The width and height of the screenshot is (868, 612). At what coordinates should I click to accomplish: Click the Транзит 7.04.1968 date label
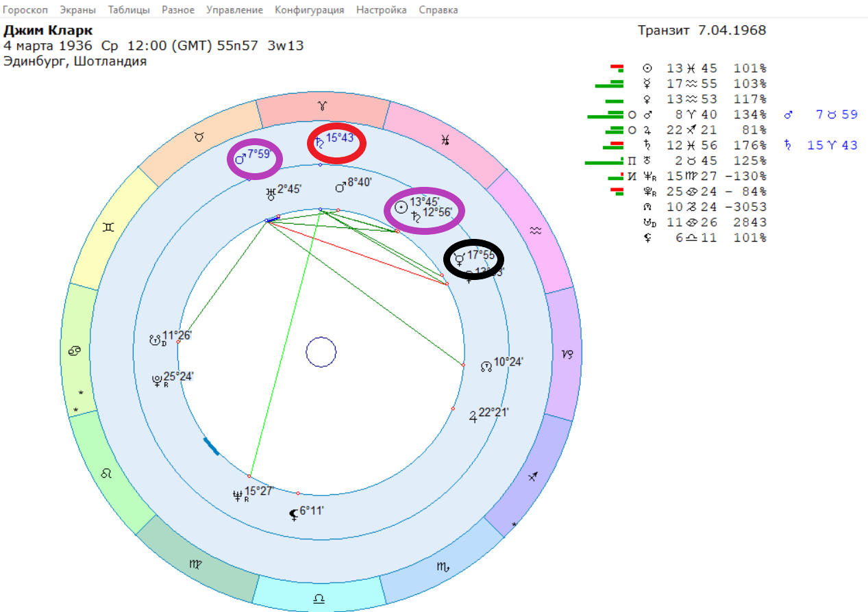click(702, 31)
